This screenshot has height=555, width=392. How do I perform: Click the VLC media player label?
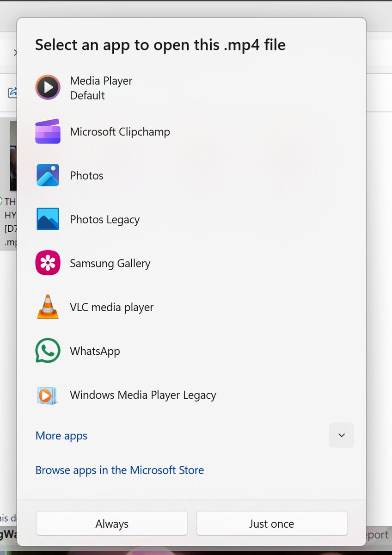pos(111,308)
